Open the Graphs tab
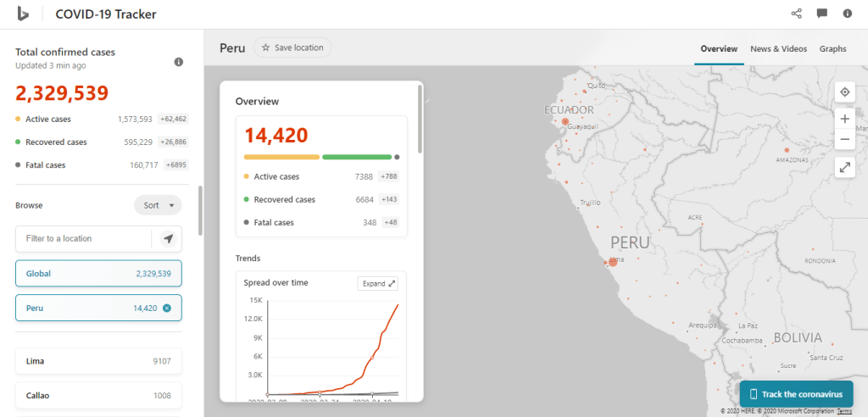868x417 pixels. pyautogui.click(x=833, y=48)
